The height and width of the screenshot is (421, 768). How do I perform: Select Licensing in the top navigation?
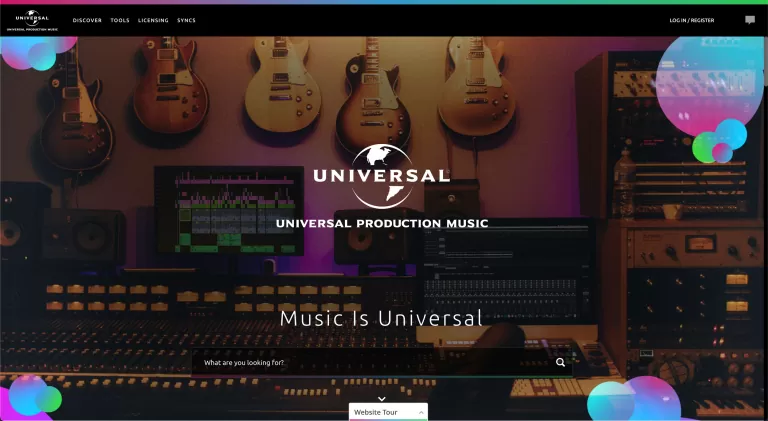point(153,20)
